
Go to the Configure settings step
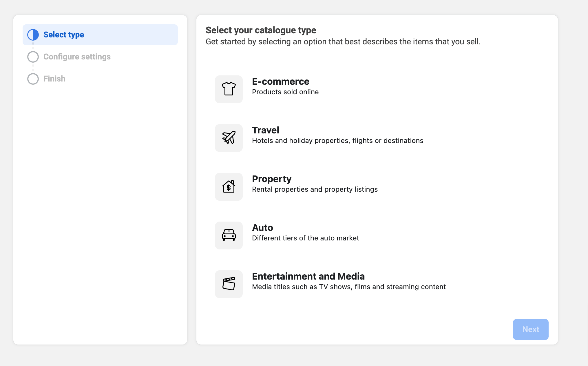(77, 57)
